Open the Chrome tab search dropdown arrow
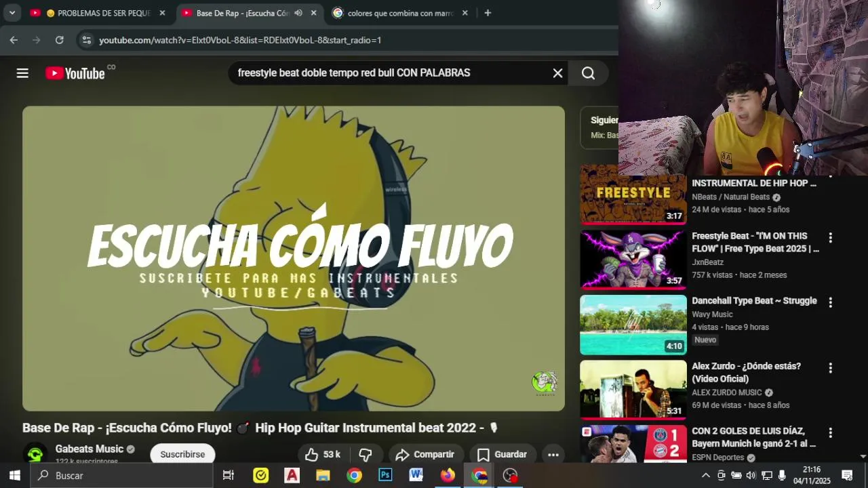This screenshot has height=488, width=868. pos(12,13)
